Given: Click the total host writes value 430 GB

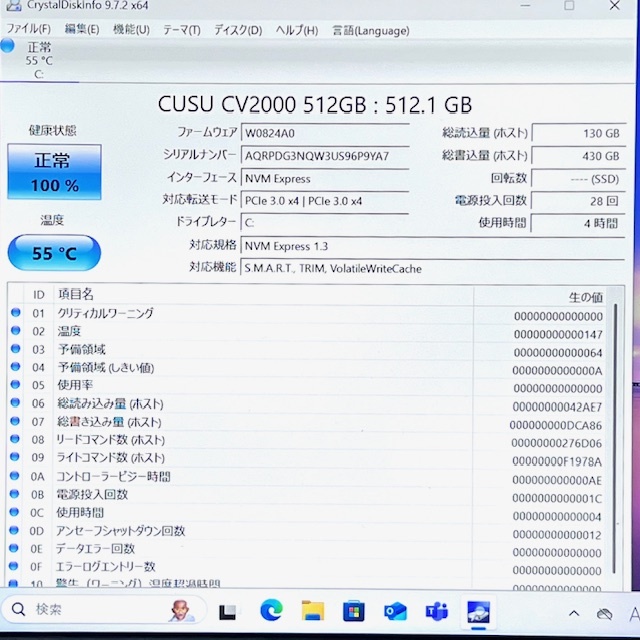Looking at the screenshot, I should tap(578, 156).
